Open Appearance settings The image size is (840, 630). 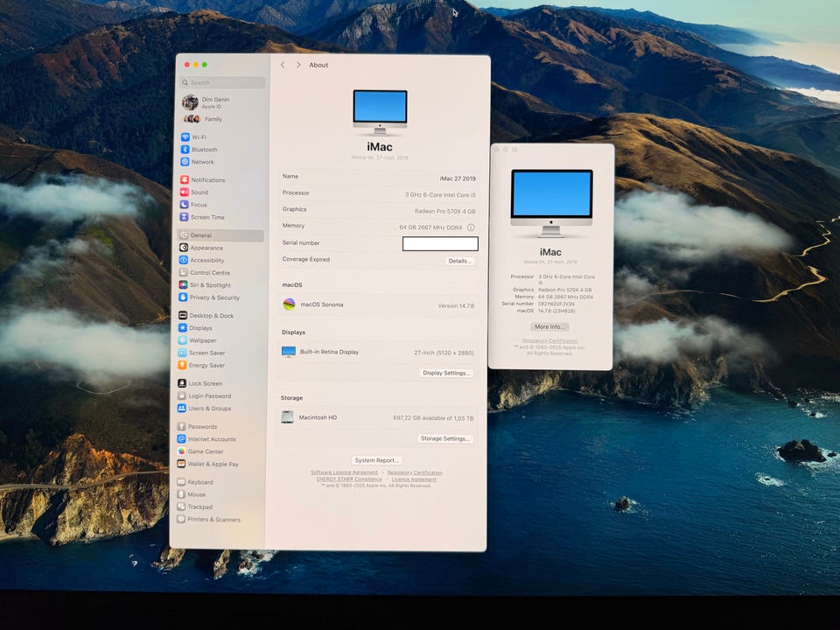(x=201, y=248)
